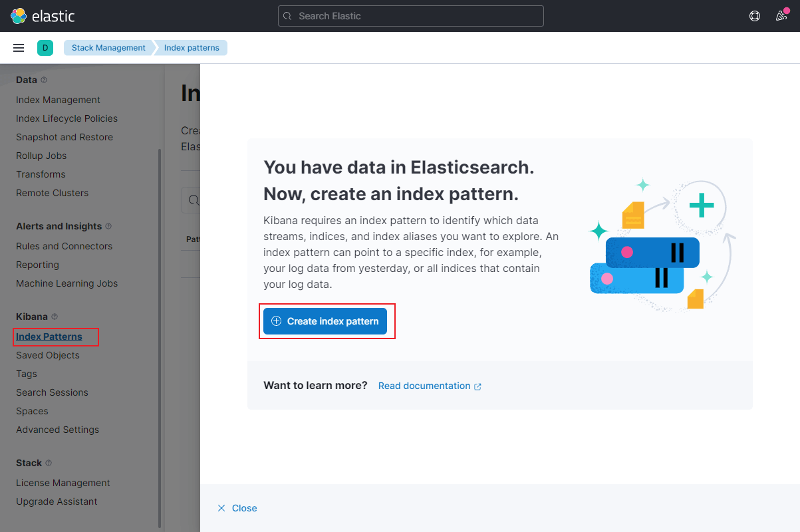Click the Alerts and Insights help icon
Image resolution: width=800 pixels, height=532 pixels.
[108, 226]
